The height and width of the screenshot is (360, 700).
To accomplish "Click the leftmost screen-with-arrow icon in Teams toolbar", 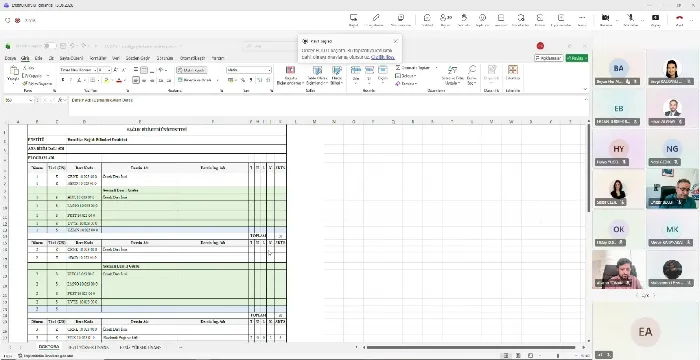I will tap(354, 18).
